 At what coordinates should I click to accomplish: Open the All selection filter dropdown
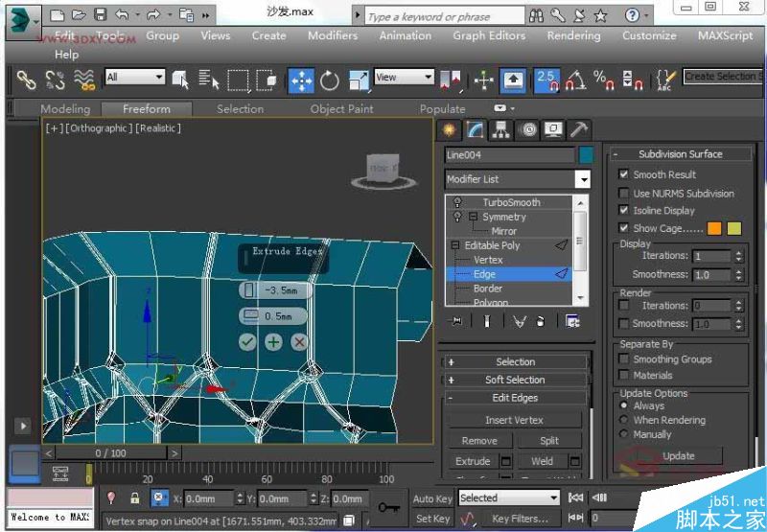point(159,77)
